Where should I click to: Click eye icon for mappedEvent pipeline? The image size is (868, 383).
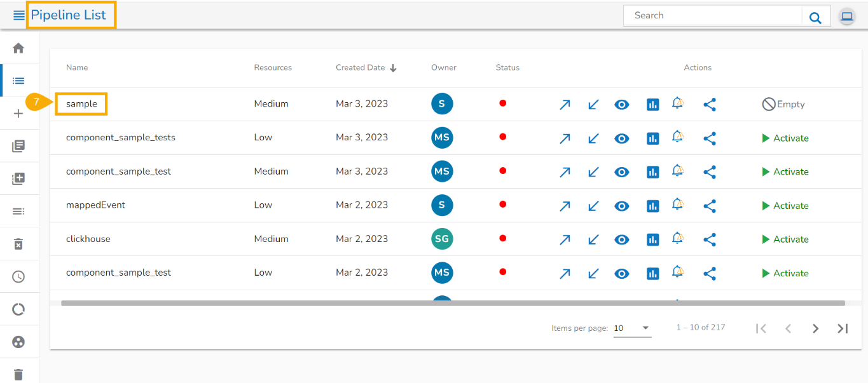tap(622, 206)
